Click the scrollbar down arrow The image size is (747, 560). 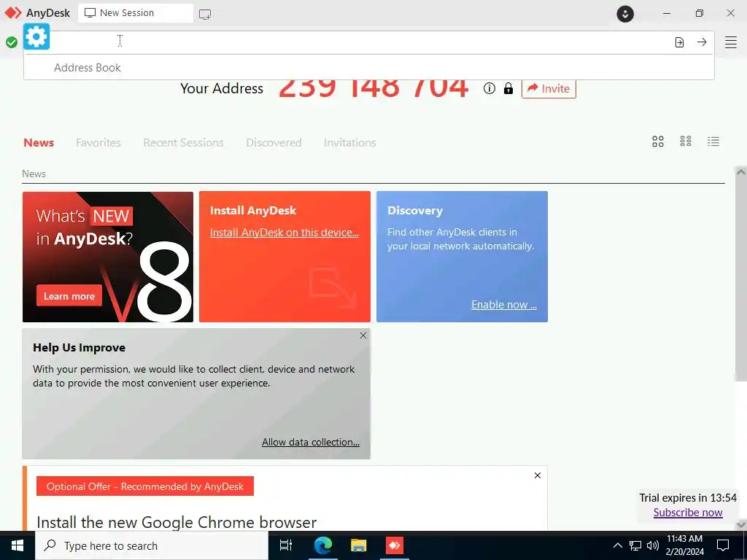(x=741, y=524)
